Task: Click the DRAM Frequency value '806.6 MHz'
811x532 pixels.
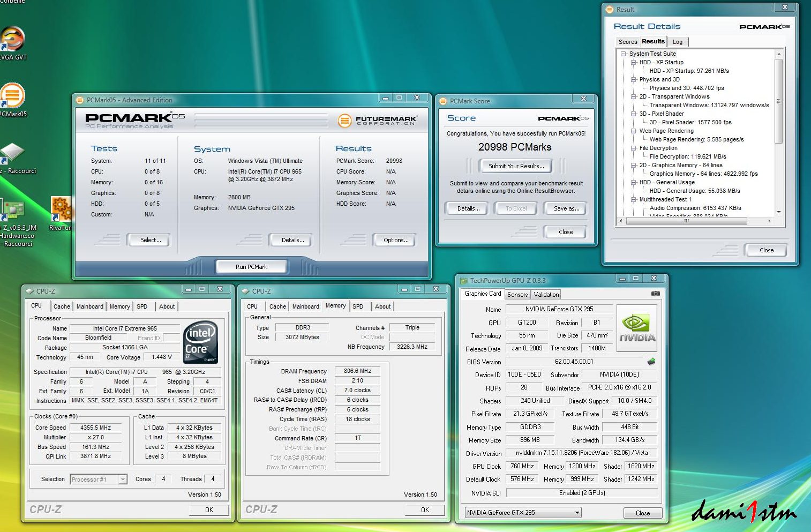Action: pos(357,371)
